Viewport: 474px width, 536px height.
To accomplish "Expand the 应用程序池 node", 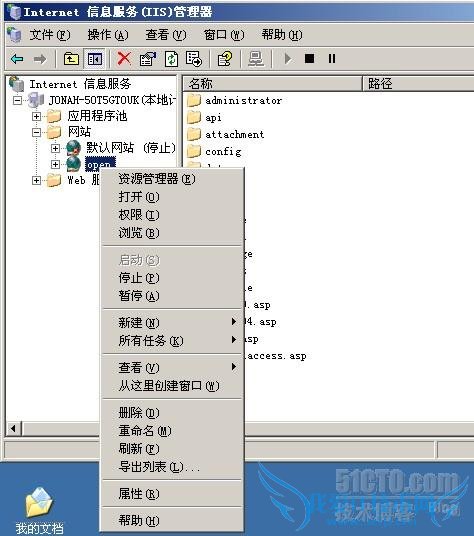I will tap(36, 117).
